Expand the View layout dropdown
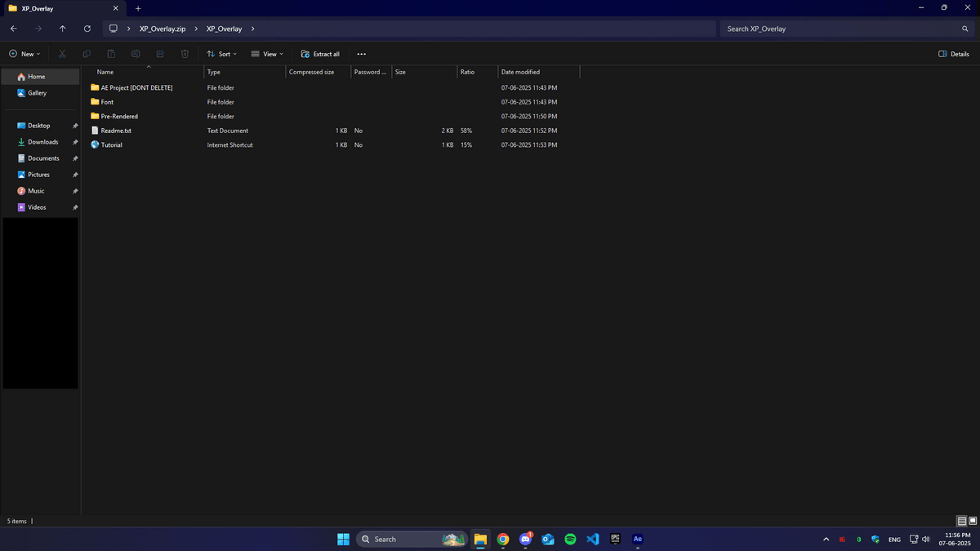This screenshot has width=980, height=551. (267, 54)
